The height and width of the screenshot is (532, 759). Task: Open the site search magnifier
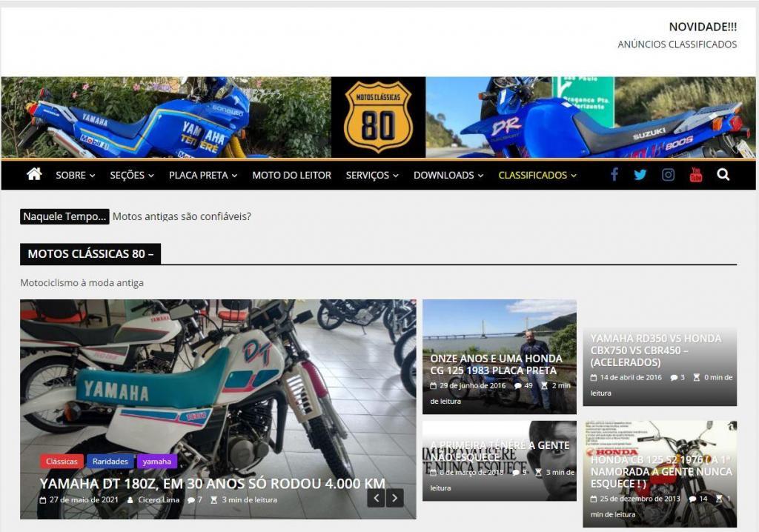click(723, 174)
